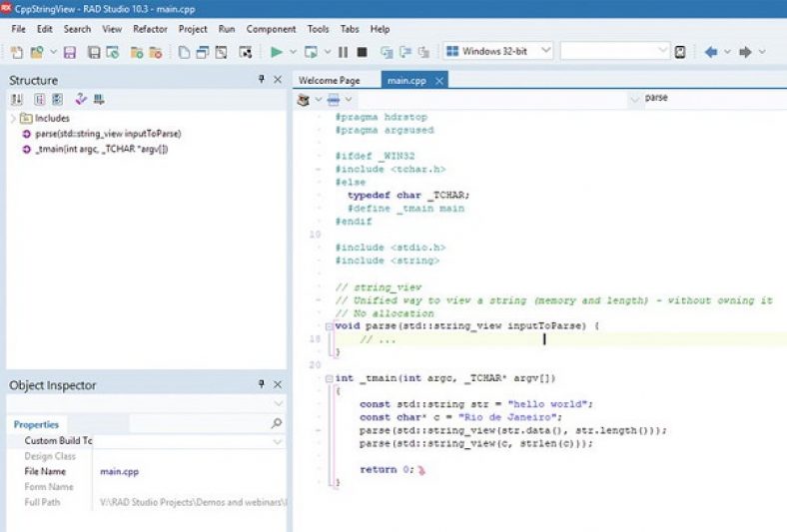This screenshot has height=532, width=787.
Task: Open the Refactor menu
Action: pyautogui.click(x=150, y=29)
